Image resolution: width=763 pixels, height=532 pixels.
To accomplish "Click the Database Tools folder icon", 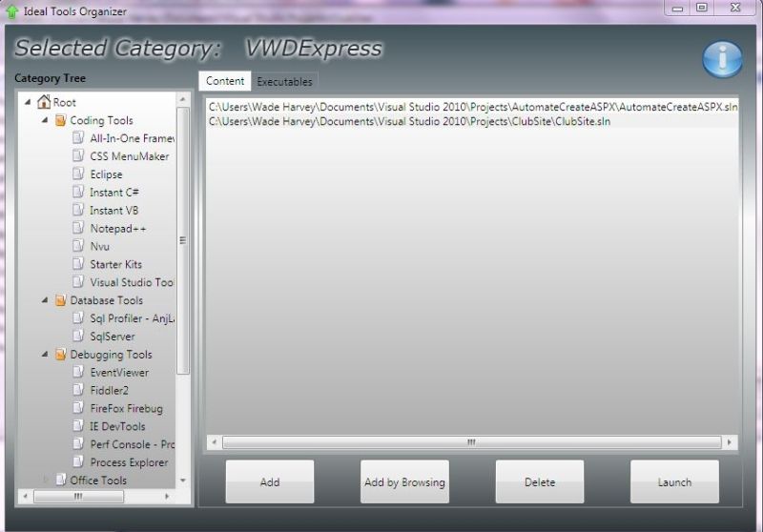I will point(61,300).
